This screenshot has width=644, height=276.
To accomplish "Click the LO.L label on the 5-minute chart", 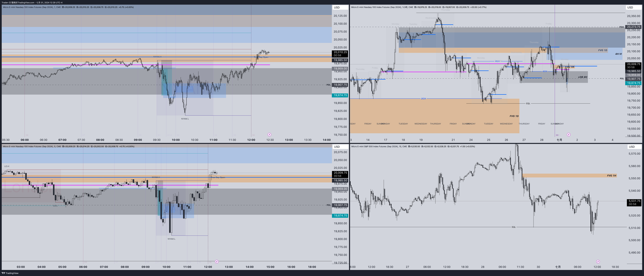I will [55, 206].
